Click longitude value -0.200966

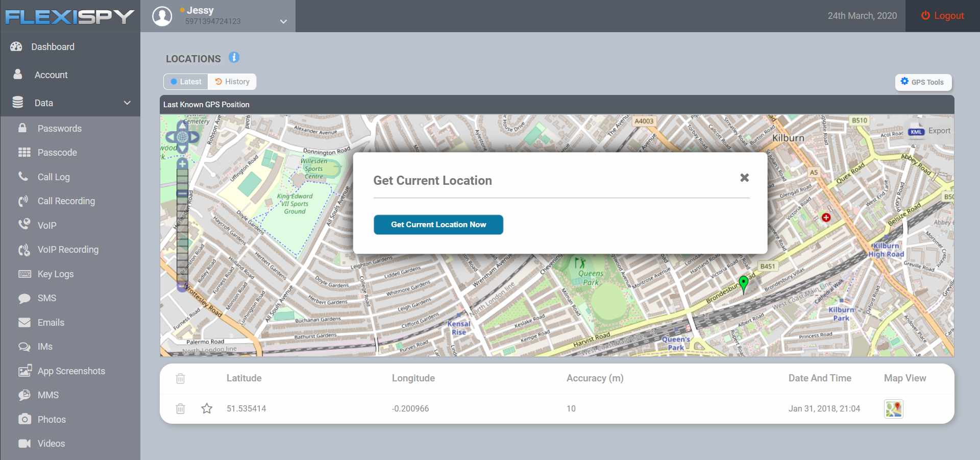click(410, 409)
